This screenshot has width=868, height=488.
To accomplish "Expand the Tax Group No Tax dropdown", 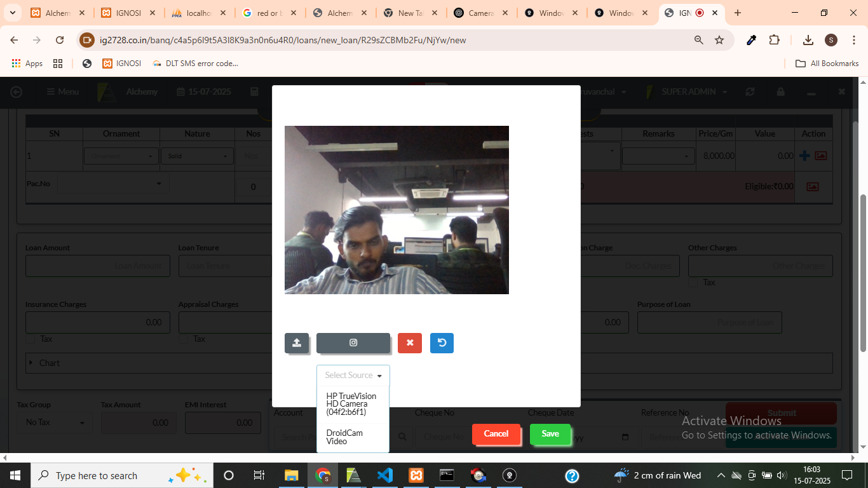I will pos(55,423).
